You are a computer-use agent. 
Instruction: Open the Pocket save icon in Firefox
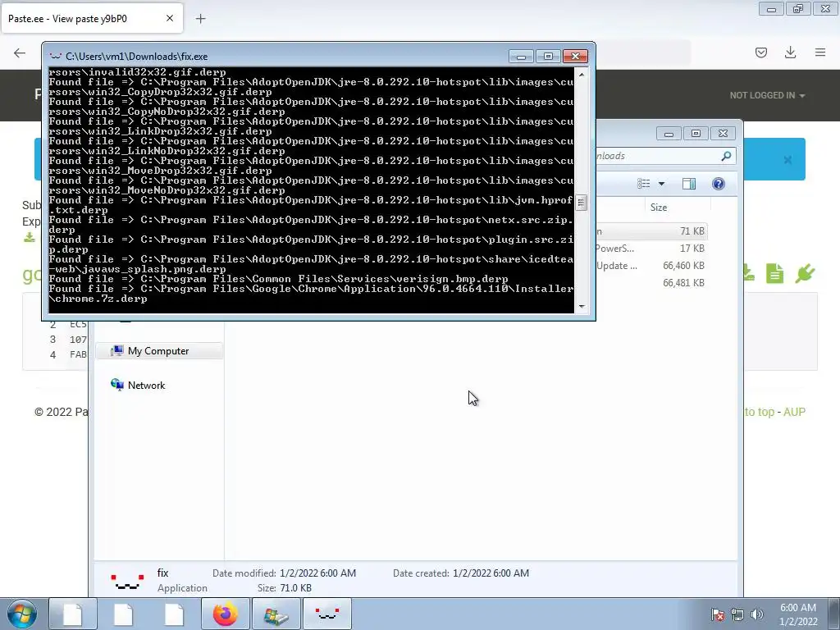[761, 52]
